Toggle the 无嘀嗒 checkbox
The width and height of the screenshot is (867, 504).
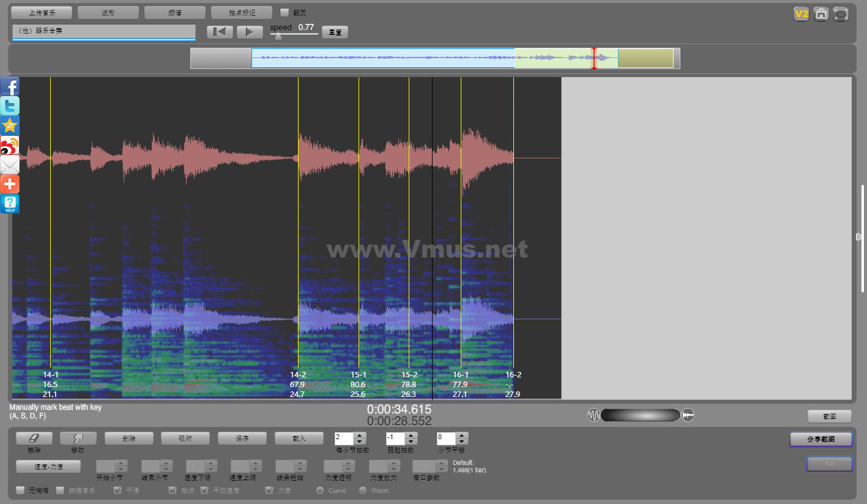pos(20,490)
